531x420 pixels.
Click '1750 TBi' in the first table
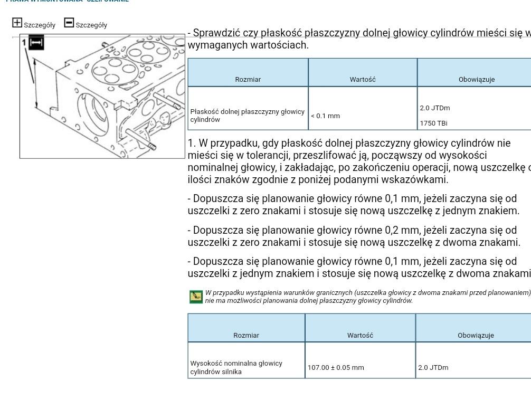coord(433,123)
